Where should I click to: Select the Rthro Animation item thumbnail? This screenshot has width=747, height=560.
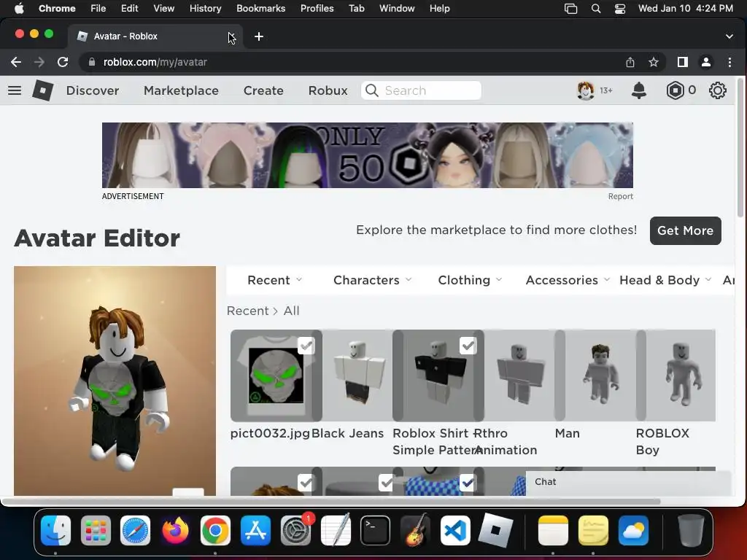(519, 376)
